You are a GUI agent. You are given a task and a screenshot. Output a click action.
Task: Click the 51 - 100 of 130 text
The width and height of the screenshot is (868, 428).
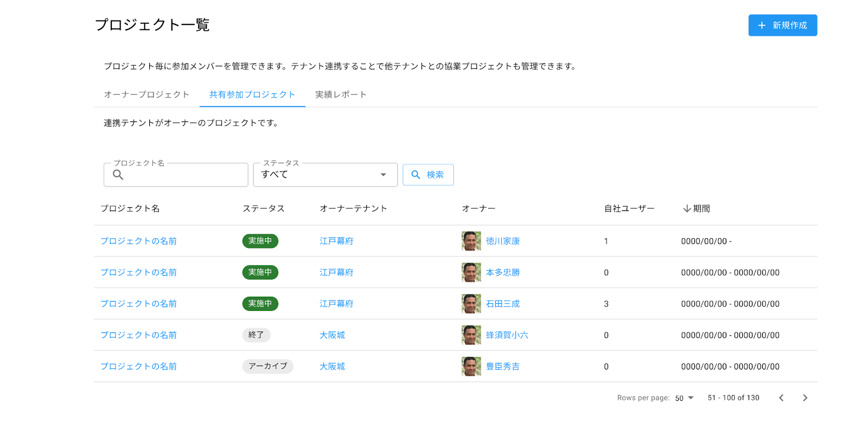[733, 398]
